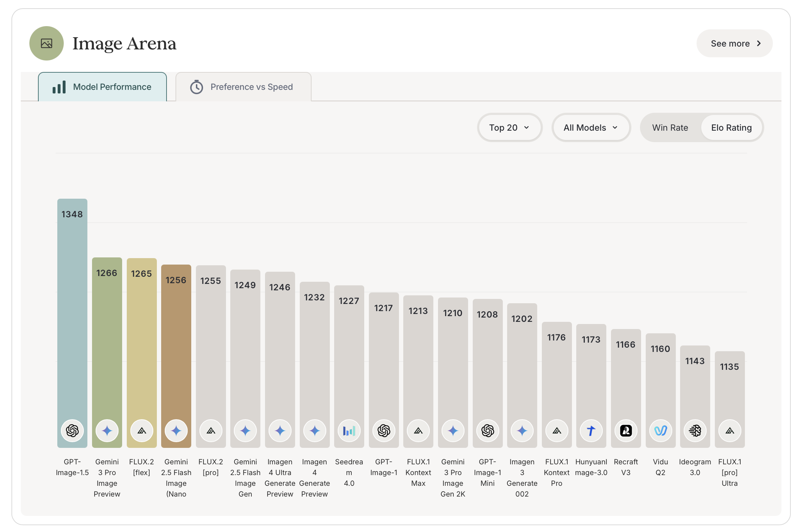Click the Hunyuan Image-3.0 blue logo icon
This screenshot has height=532, width=799.
click(591, 430)
